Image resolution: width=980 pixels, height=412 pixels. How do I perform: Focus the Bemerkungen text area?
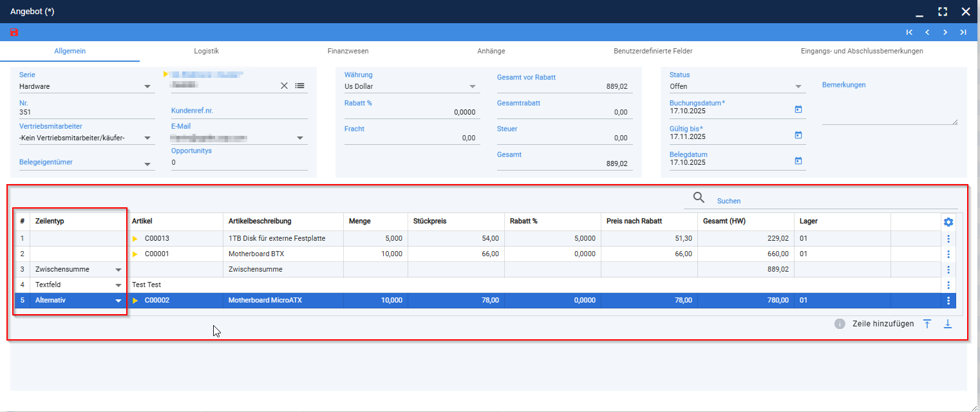890,107
